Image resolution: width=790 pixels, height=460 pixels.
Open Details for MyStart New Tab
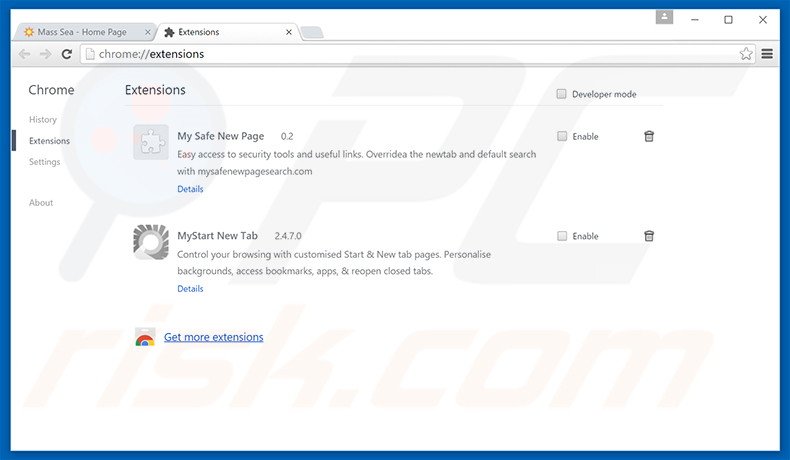tap(190, 289)
